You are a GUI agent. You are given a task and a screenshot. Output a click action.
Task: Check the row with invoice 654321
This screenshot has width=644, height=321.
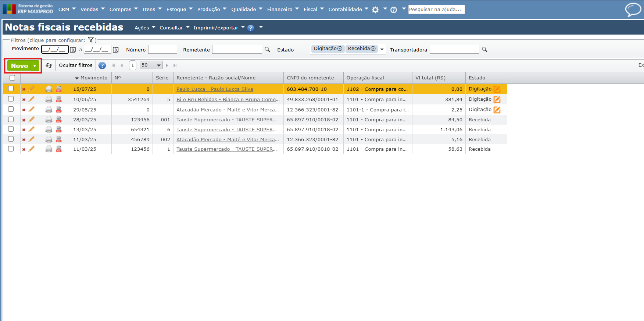coord(11,129)
